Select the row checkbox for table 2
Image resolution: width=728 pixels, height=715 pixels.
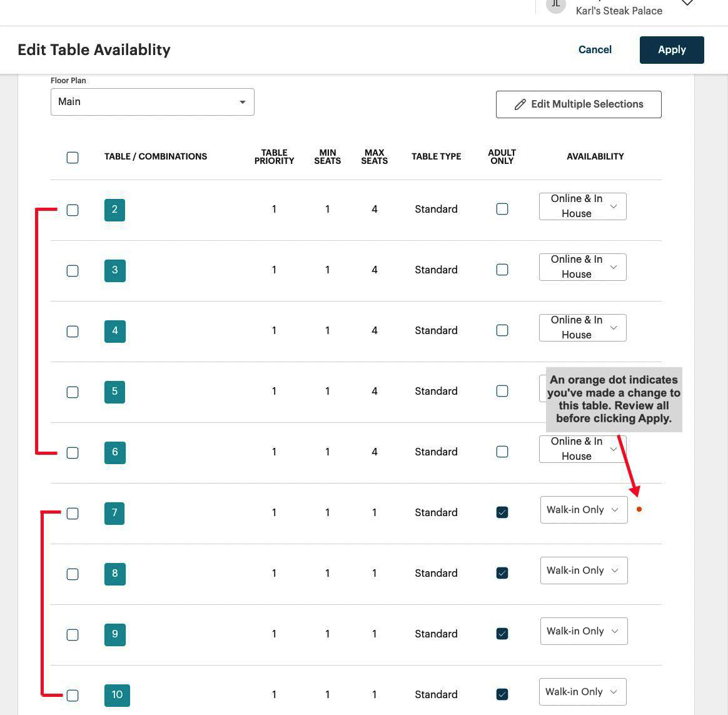(73, 210)
